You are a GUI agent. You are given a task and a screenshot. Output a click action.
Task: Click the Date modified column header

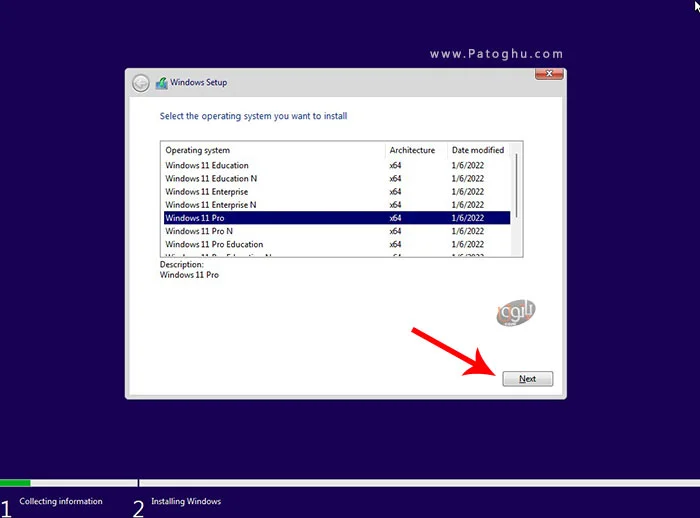[x=477, y=150]
